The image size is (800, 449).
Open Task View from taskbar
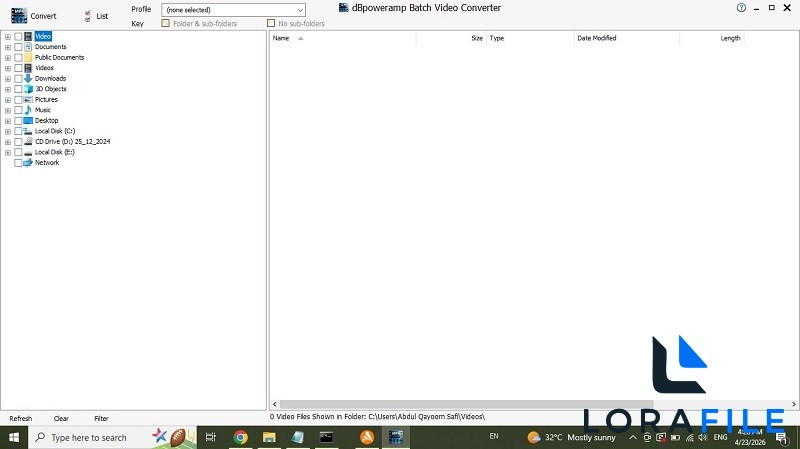(210, 437)
